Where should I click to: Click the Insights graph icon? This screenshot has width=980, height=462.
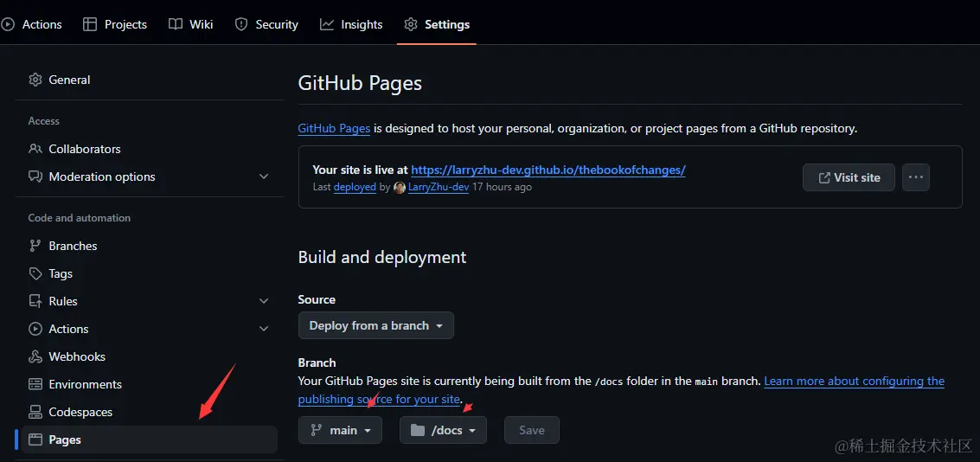pos(327,24)
